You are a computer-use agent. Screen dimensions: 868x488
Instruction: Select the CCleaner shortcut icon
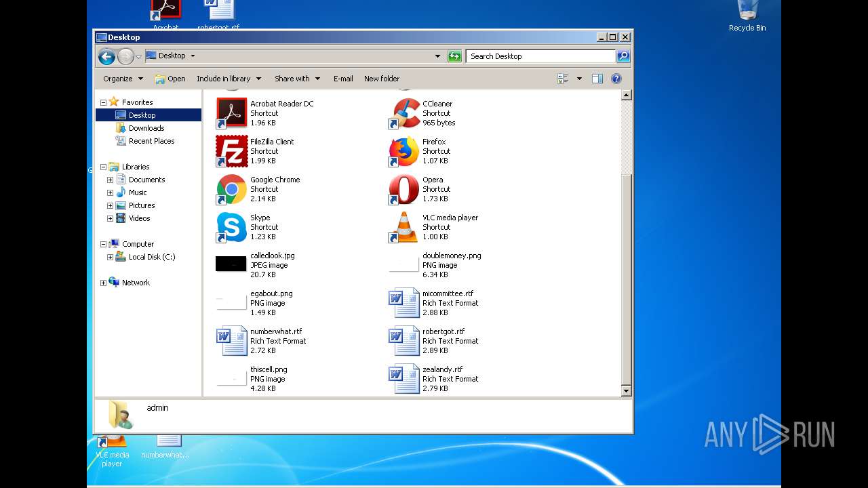click(403, 113)
